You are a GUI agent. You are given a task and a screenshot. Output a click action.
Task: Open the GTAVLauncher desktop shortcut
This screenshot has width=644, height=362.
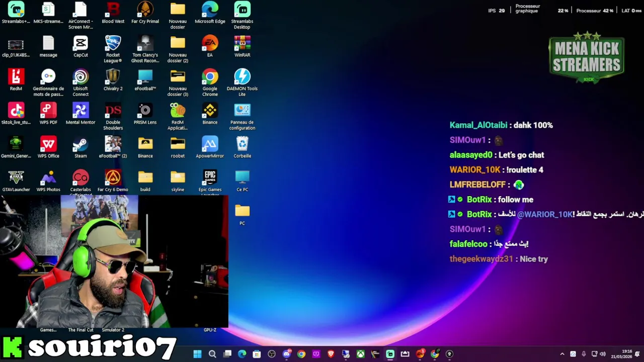pyautogui.click(x=16, y=181)
